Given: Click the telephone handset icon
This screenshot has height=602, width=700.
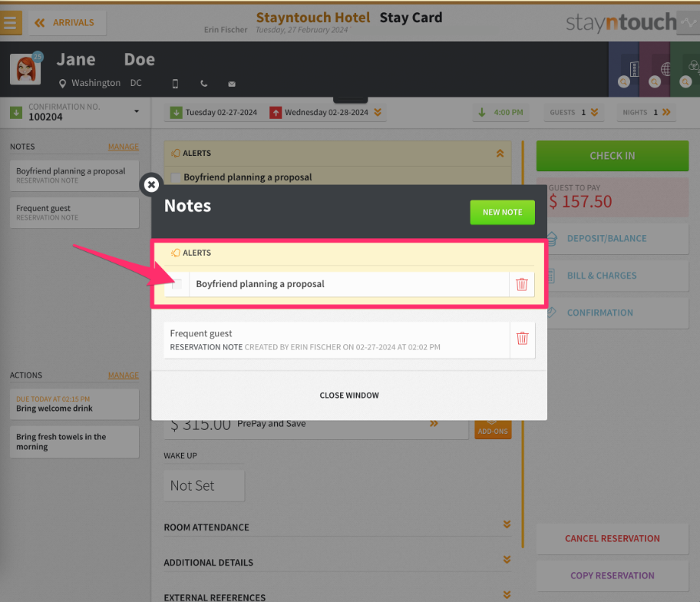Looking at the screenshot, I should [x=204, y=84].
